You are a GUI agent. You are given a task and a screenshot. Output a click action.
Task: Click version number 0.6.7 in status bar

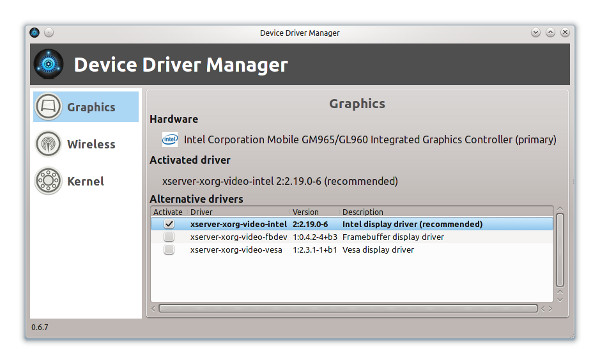40,327
